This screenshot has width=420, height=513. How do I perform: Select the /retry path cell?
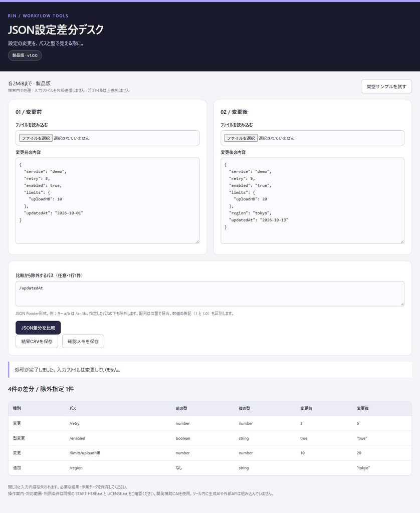point(74,423)
